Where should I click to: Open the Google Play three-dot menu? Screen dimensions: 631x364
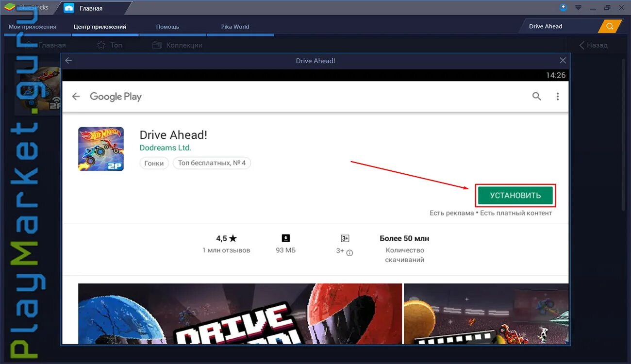(557, 97)
